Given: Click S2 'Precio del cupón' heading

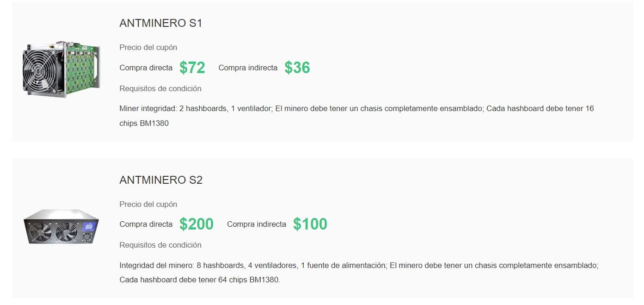Looking at the screenshot, I should (148, 204).
